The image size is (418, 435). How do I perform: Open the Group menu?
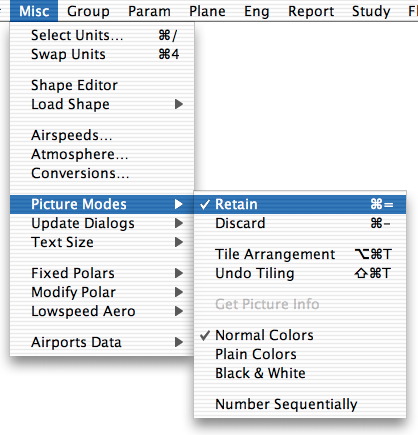pyautogui.click(x=88, y=11)
